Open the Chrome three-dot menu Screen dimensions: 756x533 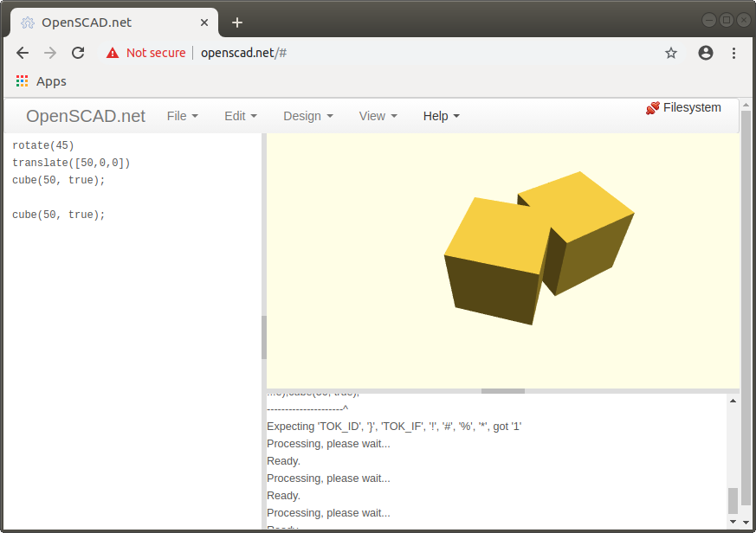733,53
